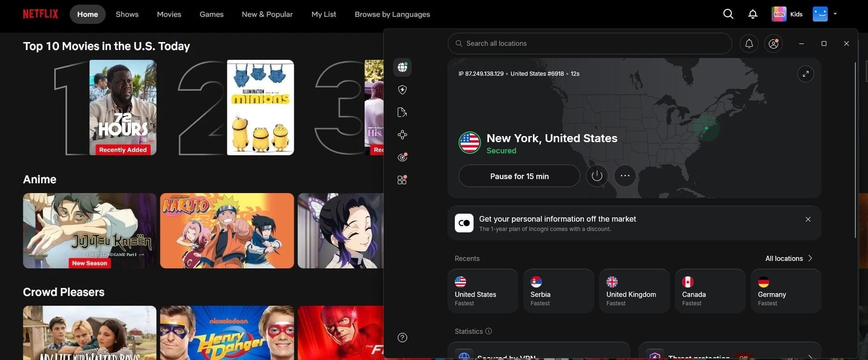This screenshot has width=868, height=360.
Task: Open the VPN account profile icon
Action: tap(773, 43)
